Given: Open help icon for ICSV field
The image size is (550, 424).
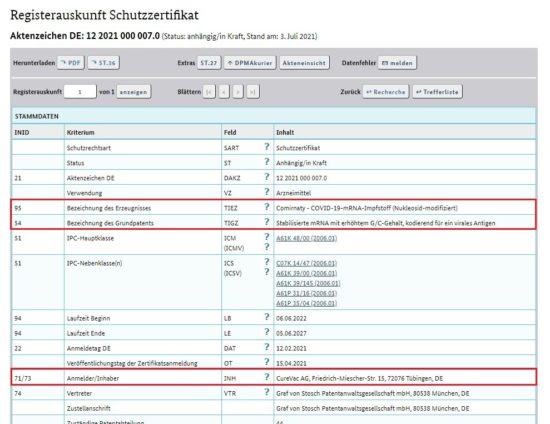Looking at the screenshot, I should click(267, 272).
